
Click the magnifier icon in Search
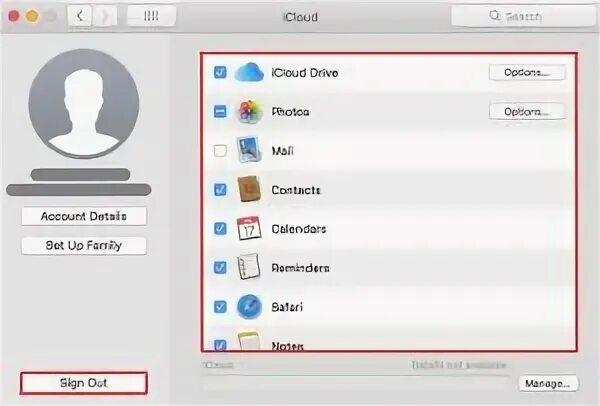[494, 16]
